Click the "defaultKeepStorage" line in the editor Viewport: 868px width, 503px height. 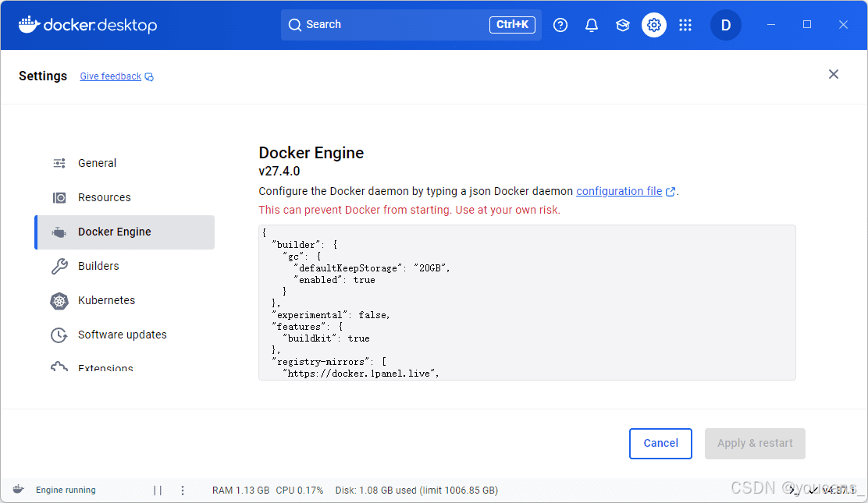click(372, 267)
